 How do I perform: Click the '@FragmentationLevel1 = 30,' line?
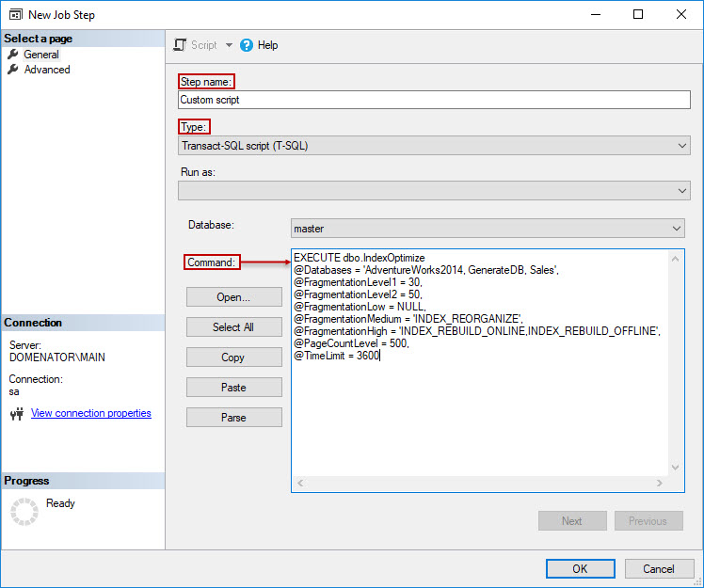tap(358, 282)
